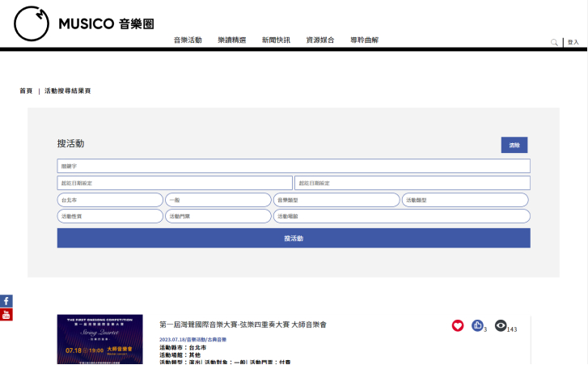
Task: Go to the 樂讀精選 menu item
Action: (x=232, y=40)
